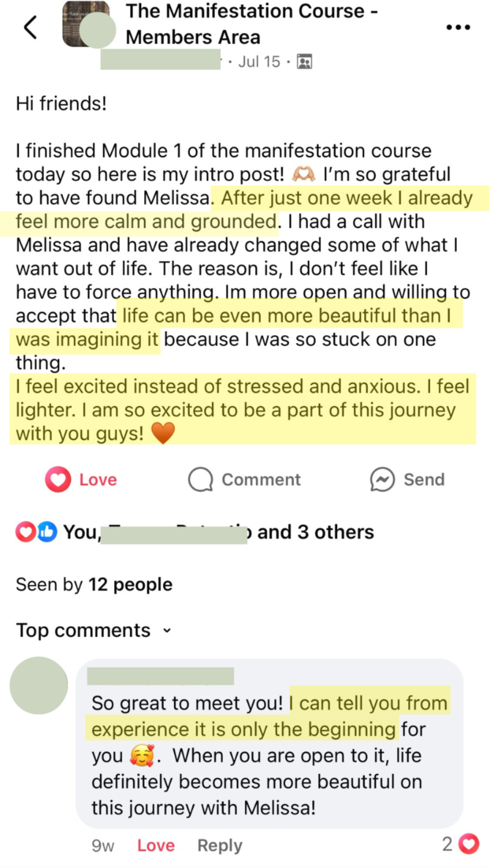Tap the chevron beside Top comments
The image size is (490, 868).
pos(167,631)
